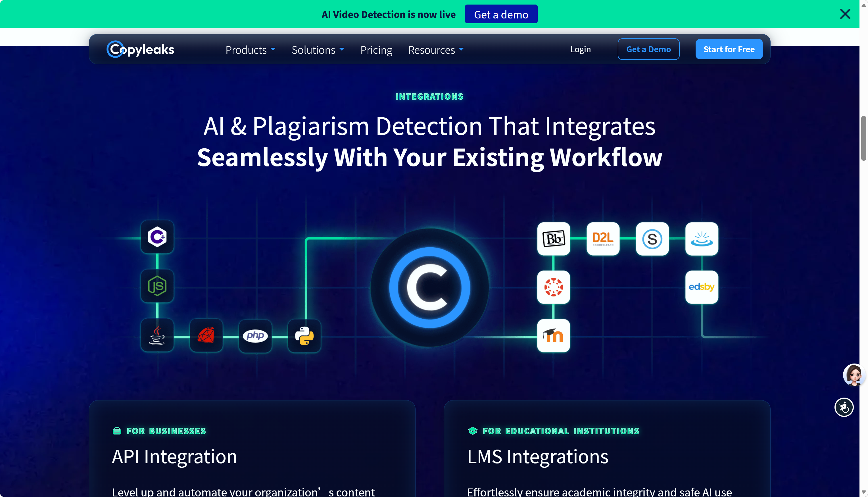Select the D2L Desire2Learn icon

603,239
